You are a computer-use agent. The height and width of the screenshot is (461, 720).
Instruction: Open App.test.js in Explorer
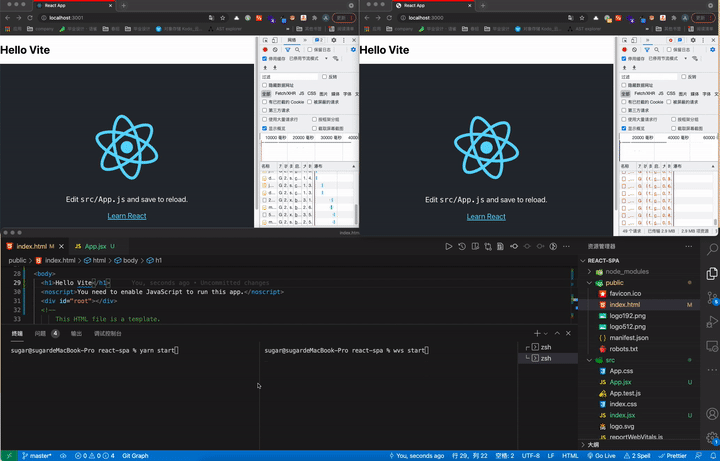tap(625, 394)
